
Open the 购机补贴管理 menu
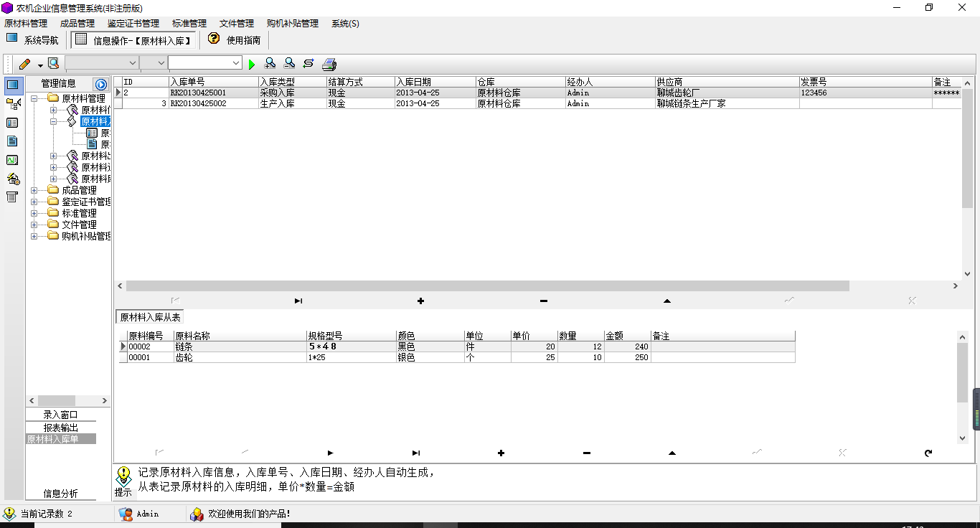click(x=293, y=24)
